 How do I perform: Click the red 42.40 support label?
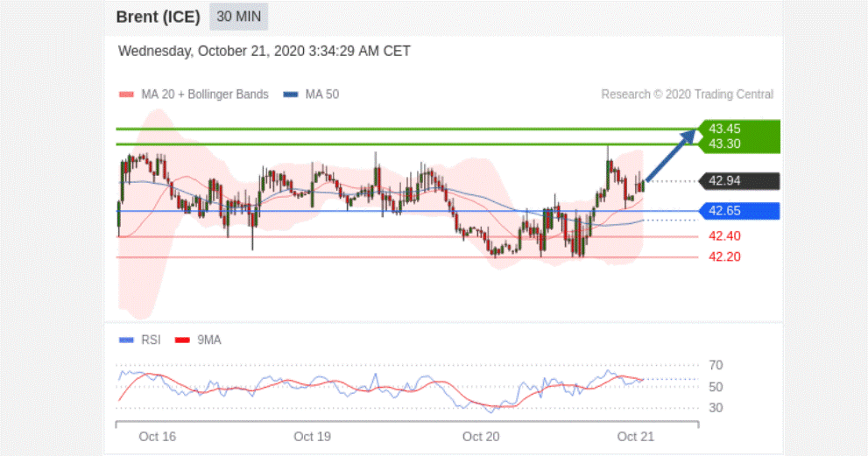point(724,236)
